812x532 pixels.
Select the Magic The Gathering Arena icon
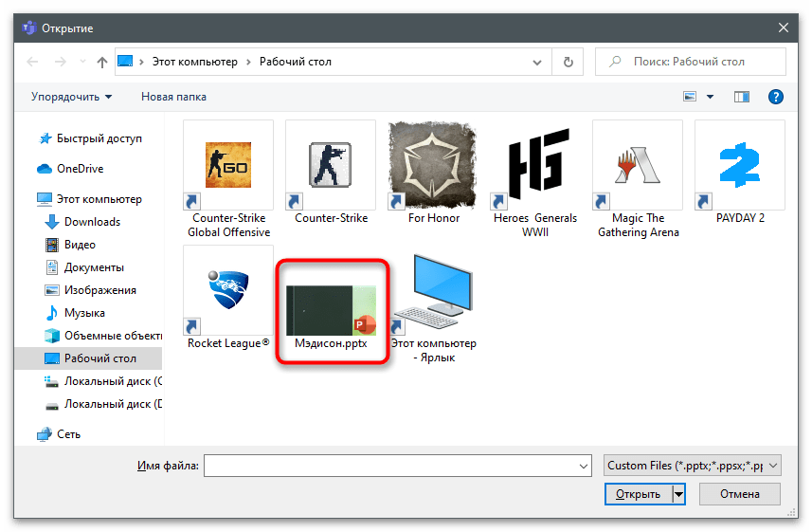click(x=638, y=166)
